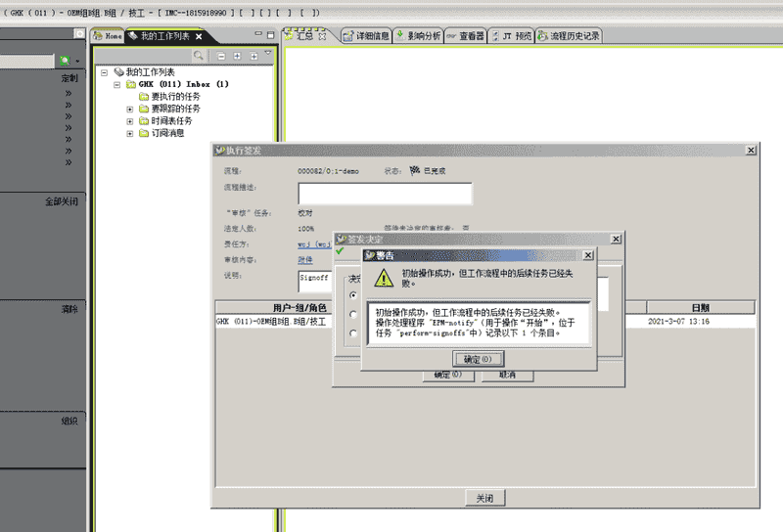Open the wcj responsible party link
Image resolution: width=783 pixels, height=532 pixels.
[x=314, y=244]
